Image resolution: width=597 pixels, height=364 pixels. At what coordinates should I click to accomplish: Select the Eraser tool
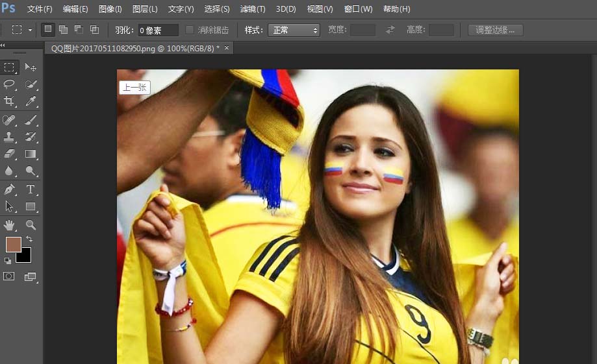(x=10, y=154)
